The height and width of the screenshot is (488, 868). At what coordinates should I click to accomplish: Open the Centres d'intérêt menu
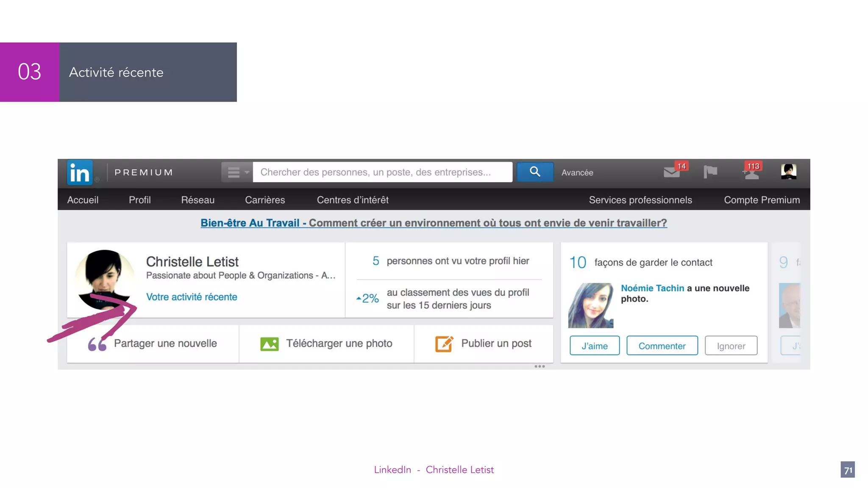pos(353,200)
